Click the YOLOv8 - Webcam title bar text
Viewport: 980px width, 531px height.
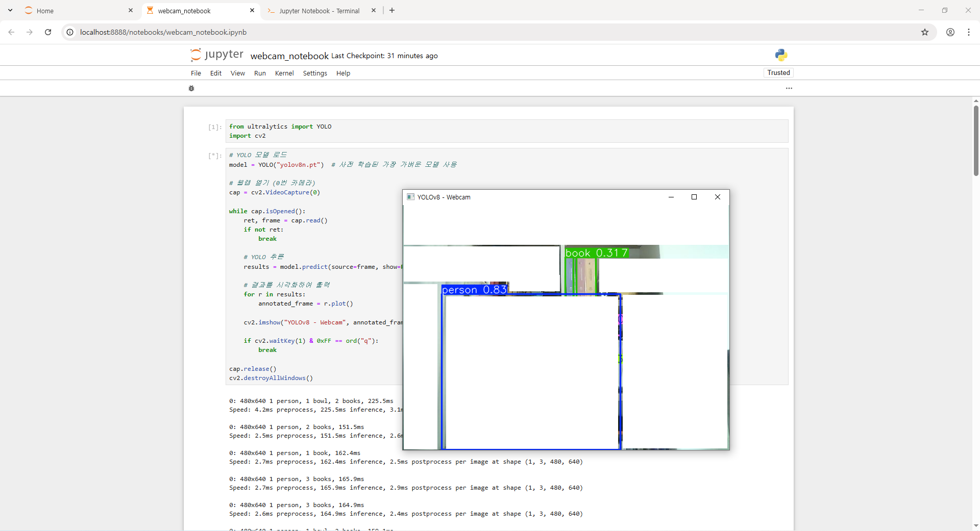[444, 197]
